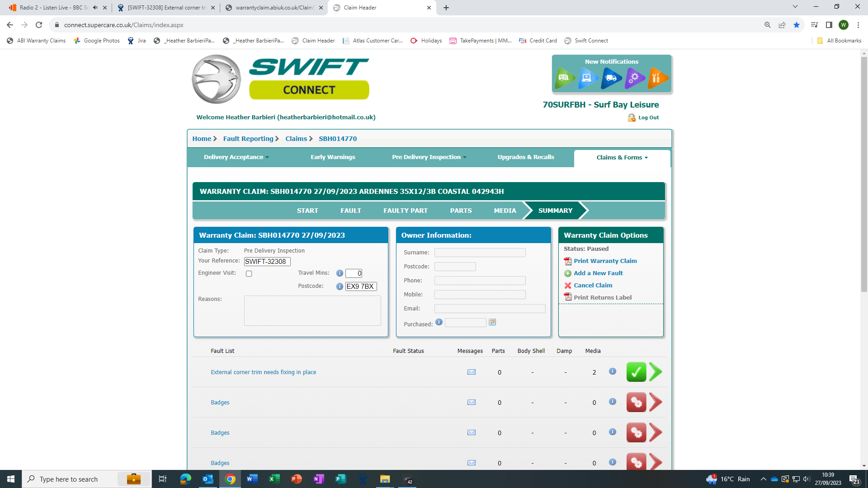The image size is (868, 488).
Task: Open the messages envelope for External corner trim
Action: [471, 372]
